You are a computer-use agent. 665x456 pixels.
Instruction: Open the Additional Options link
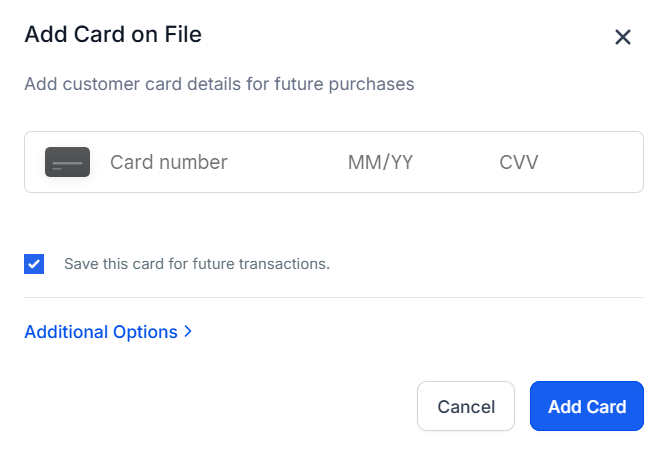point(101,332)
